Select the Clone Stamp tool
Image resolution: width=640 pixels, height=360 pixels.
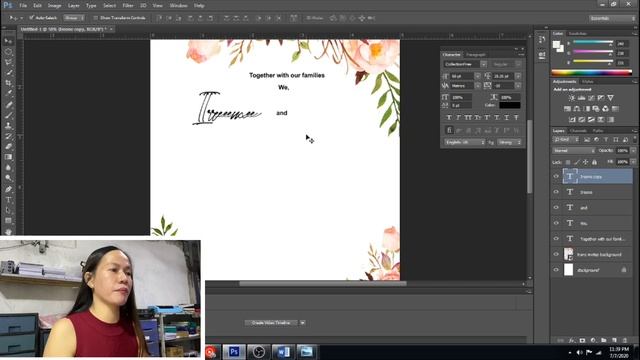[x=8, y=125]
